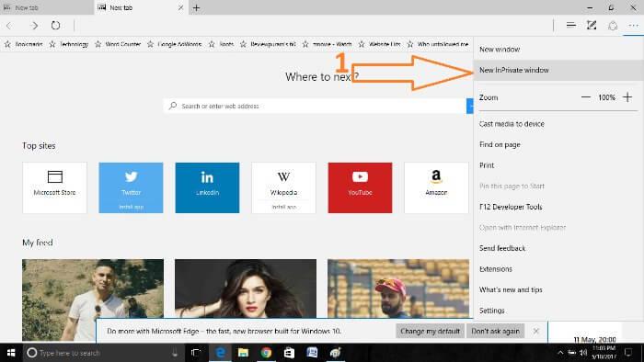This screenshot has height=362, width=644.
Task: Open Google AdWords favorites bar item
Action: click(x=175, y=44)
